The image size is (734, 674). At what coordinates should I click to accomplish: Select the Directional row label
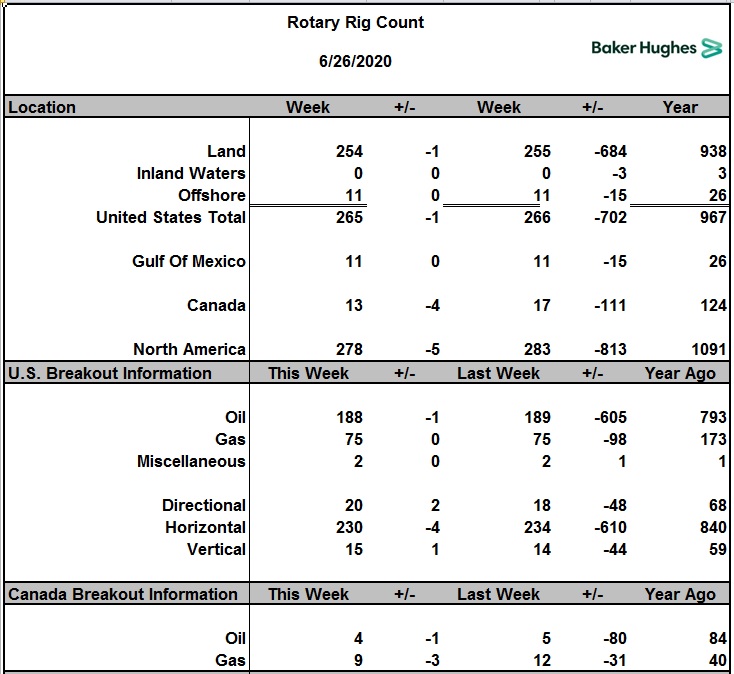pos(204,505)
